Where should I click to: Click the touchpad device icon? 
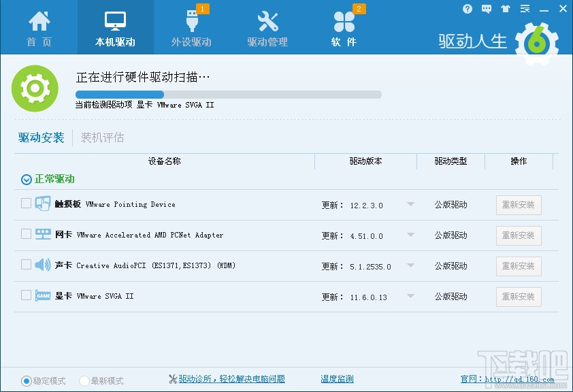pyautogui.click(x=43, y=204)
